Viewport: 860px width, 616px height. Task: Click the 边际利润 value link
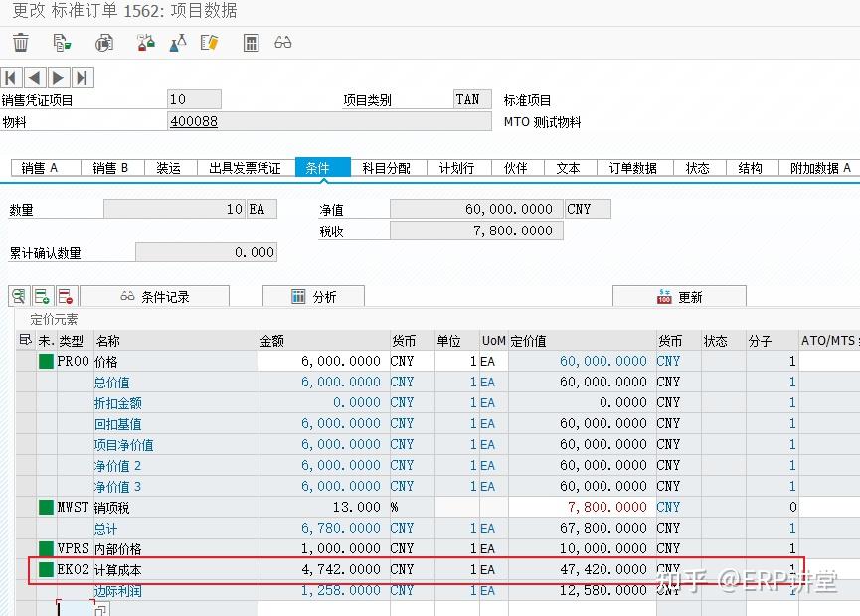pos(338,590)
